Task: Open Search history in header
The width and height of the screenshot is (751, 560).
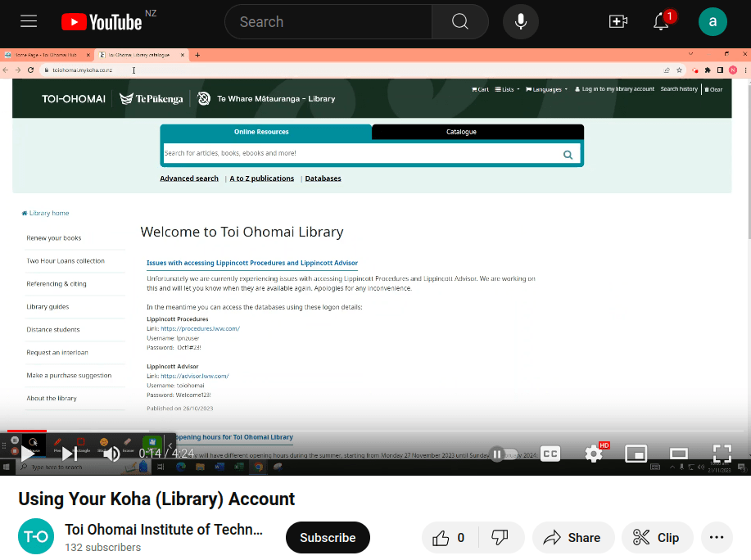Action: (679, 89)
